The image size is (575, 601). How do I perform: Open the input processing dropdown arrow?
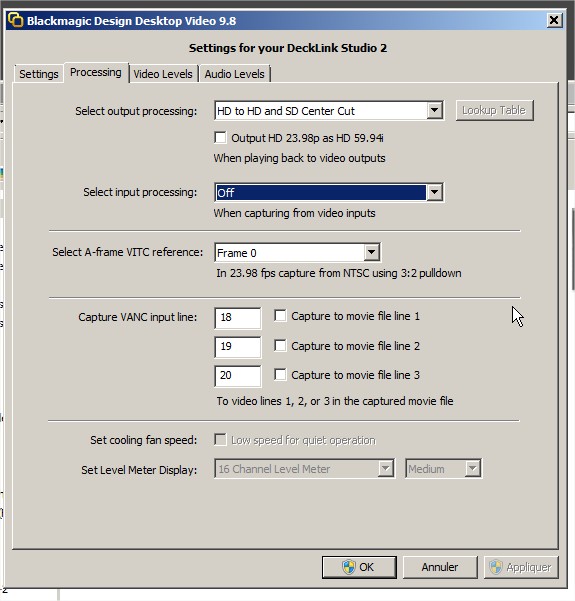pyautogui.click(x=434, y=192)
